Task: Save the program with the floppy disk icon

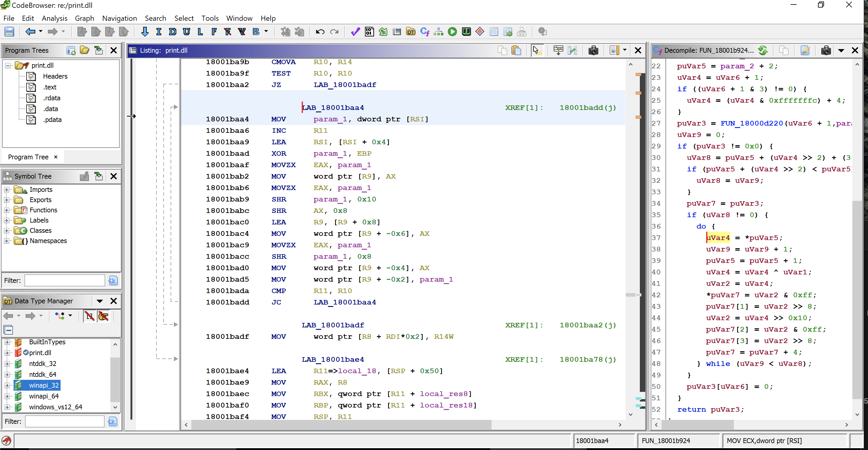Action: (x=9, y=32)
